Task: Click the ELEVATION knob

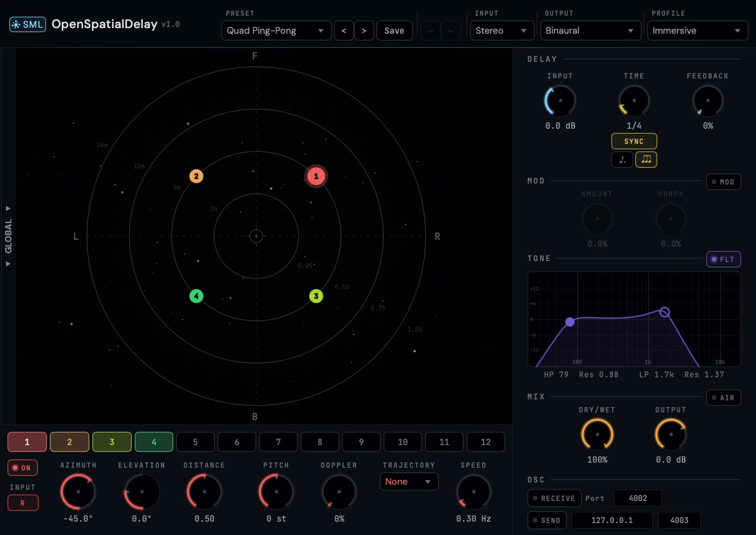Action: click(x=142, y=492)
